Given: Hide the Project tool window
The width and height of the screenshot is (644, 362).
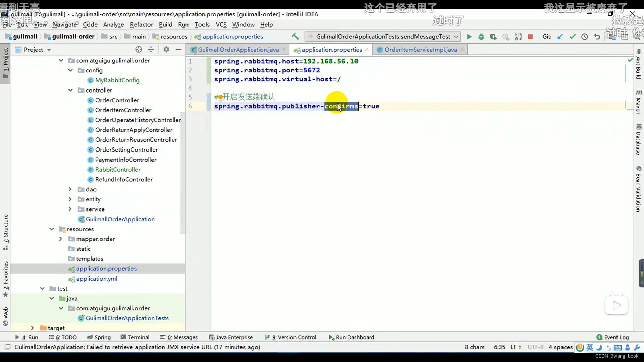Looking at the screenshot, I should pyautogui.click(x=179, y=50).
